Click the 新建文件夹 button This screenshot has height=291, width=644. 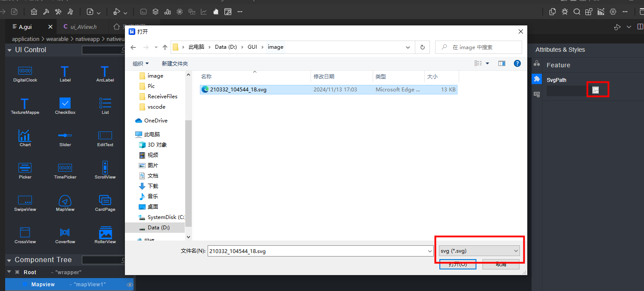(x=174, y=63)
